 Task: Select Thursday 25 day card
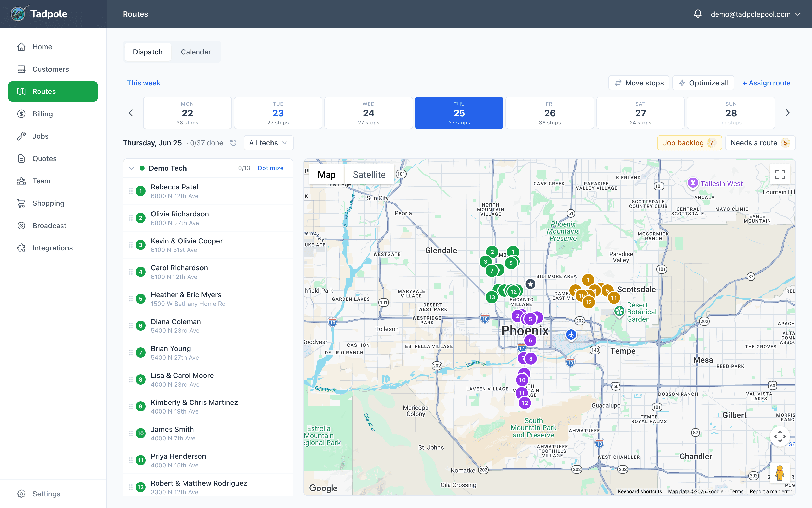click(459, 113)
